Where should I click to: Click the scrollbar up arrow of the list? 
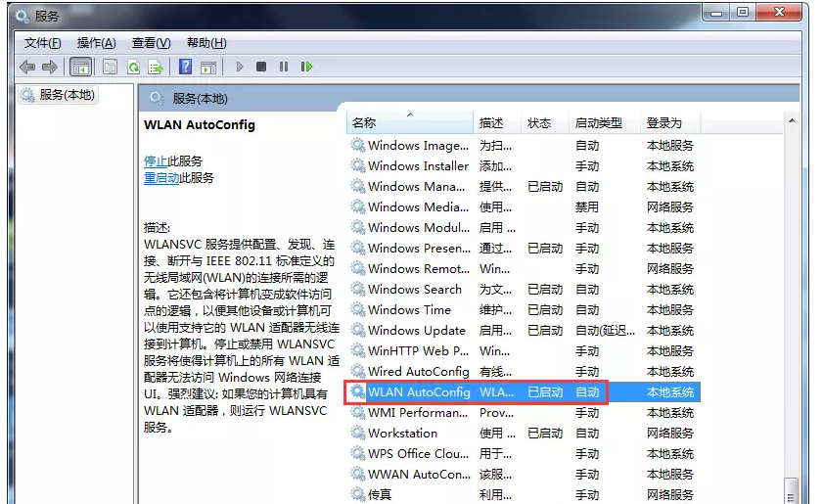[792, 121]
